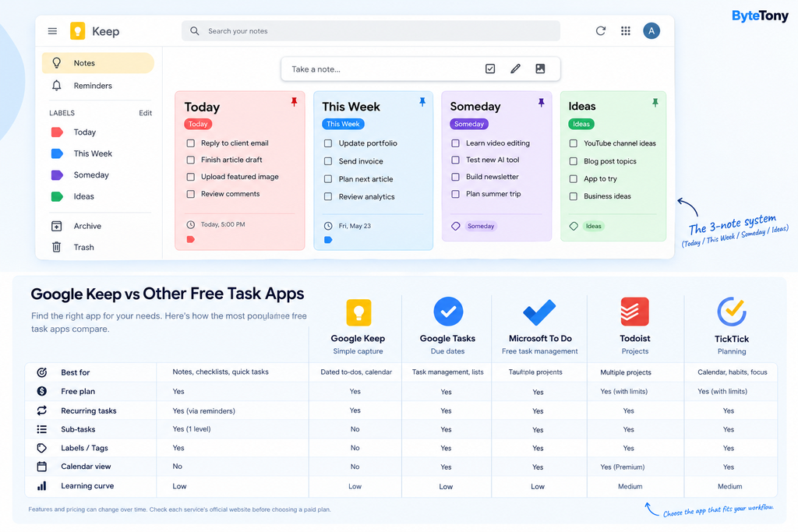798x532 pixels.
Task: Open the Google apps grid
Action: (626, 31)
